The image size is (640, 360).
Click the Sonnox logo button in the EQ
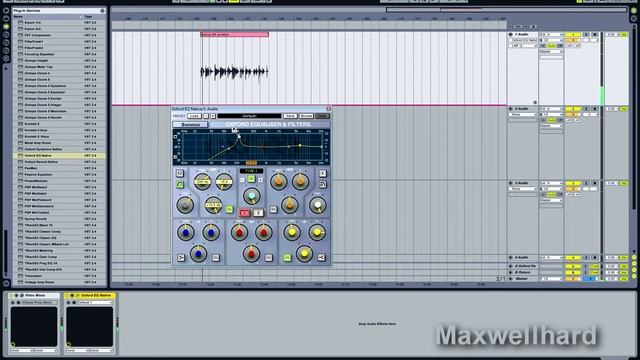pos(190,124)
